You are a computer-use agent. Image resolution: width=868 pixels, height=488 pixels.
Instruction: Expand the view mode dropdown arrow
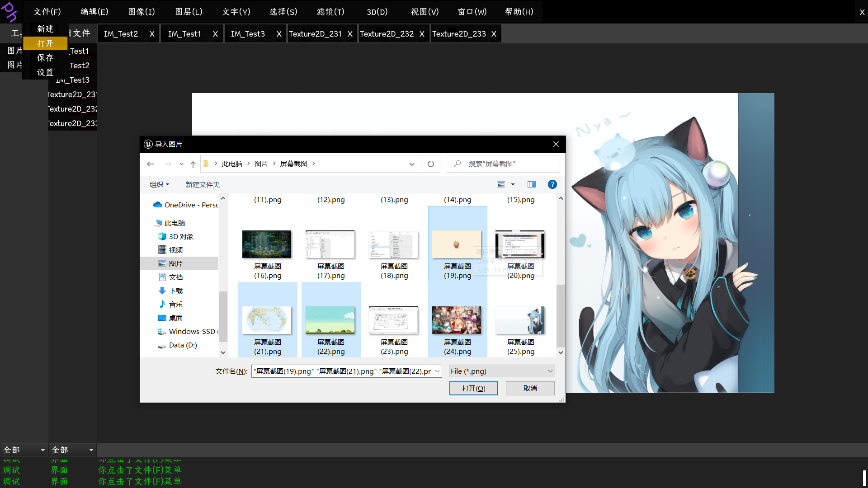[513, 184]
